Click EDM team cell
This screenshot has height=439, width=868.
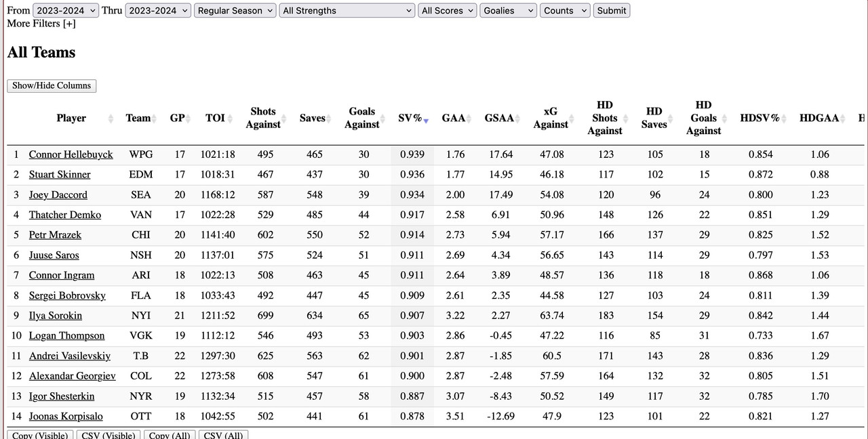pyautogui.click(x=141, y=175)
